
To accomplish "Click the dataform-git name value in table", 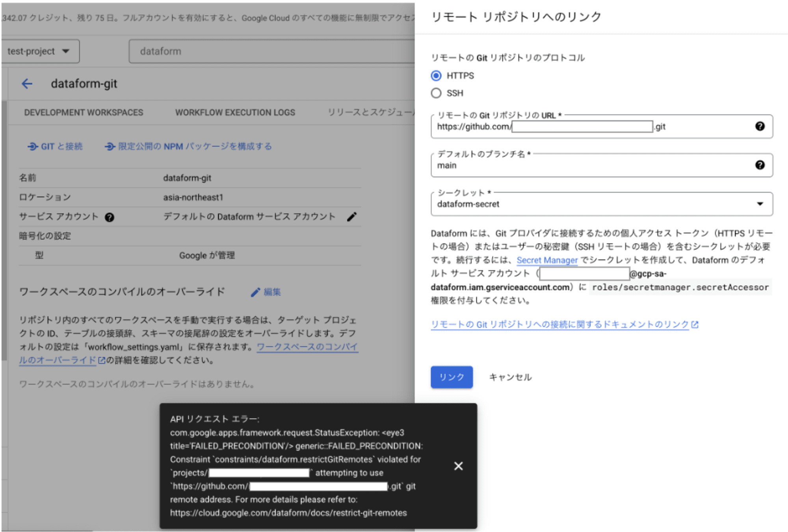I will [x=187, y=178].
